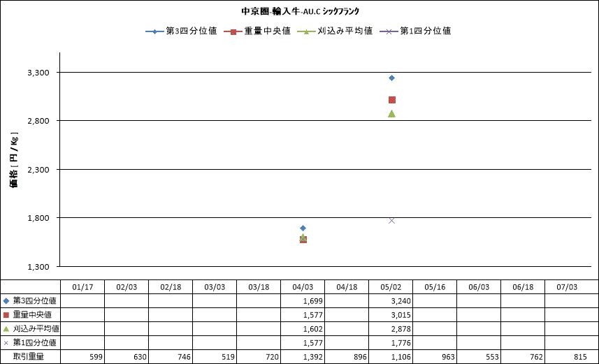Click the 1,699 value cell
Image resolution: width=599 pixels, height=364 pixels.
(303, 301)
